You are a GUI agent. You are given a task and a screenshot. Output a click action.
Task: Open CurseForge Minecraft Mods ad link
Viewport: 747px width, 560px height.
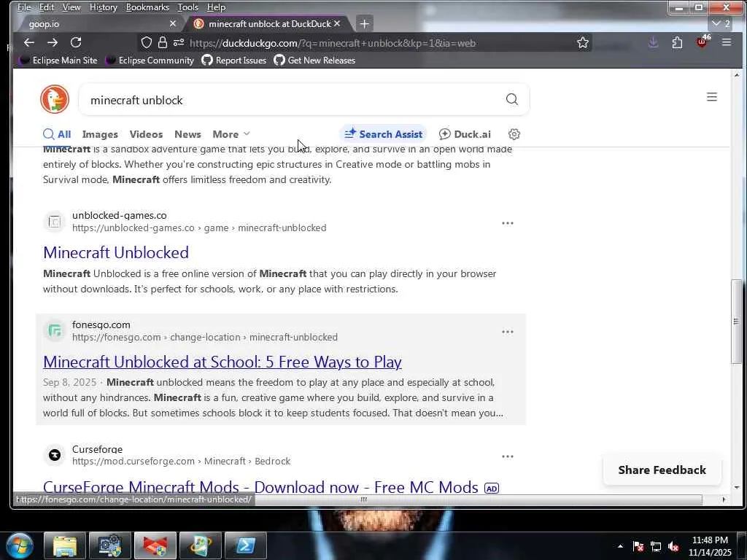coord(260,486)
